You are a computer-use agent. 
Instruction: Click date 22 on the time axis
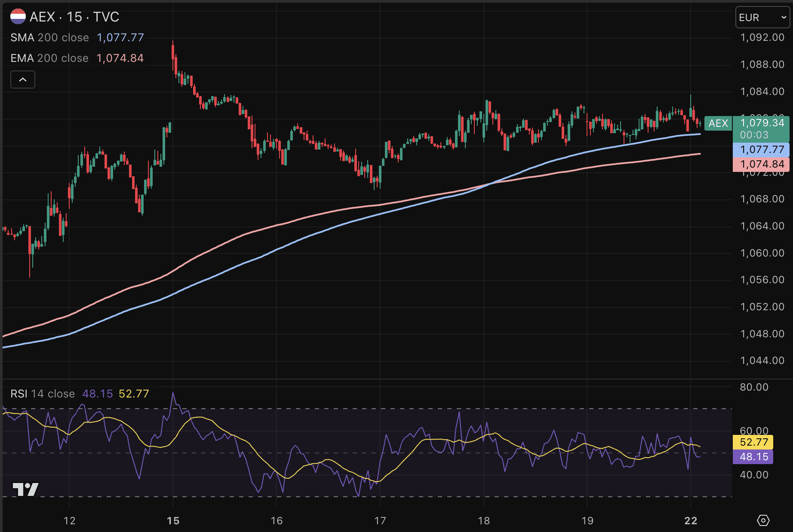pyautogui.click(x=691, y=521)
